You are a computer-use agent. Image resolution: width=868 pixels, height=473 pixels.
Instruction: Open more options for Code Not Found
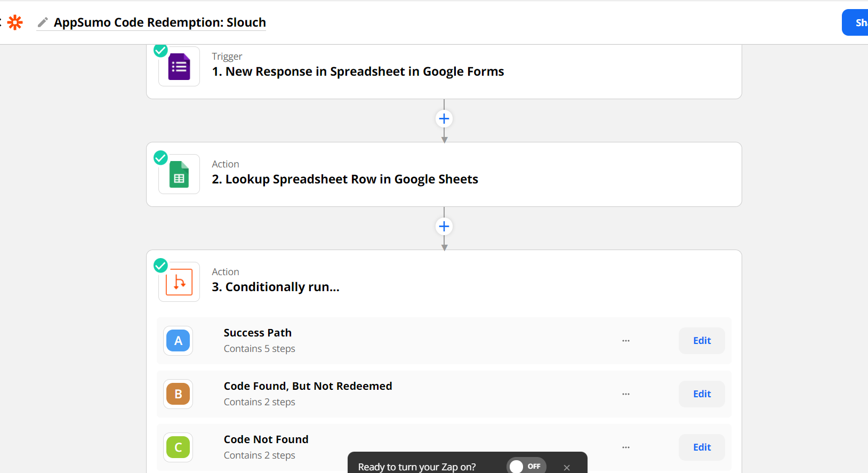tap(626, 447)
